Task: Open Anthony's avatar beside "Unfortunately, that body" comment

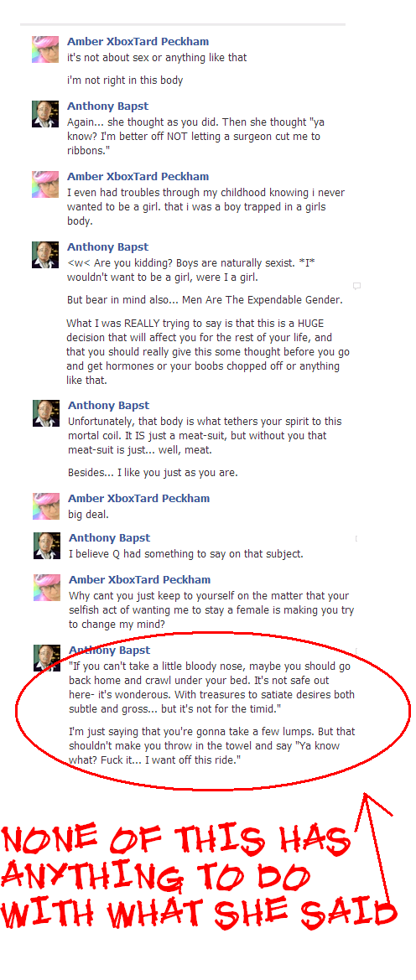Action: [x=46, y=413]
